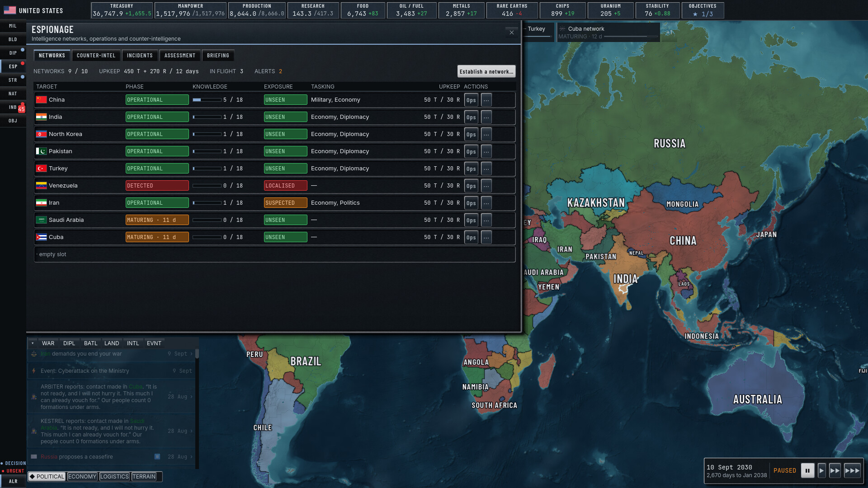
Task: Toggle the INTL message filter
Action: click(133, 343)
